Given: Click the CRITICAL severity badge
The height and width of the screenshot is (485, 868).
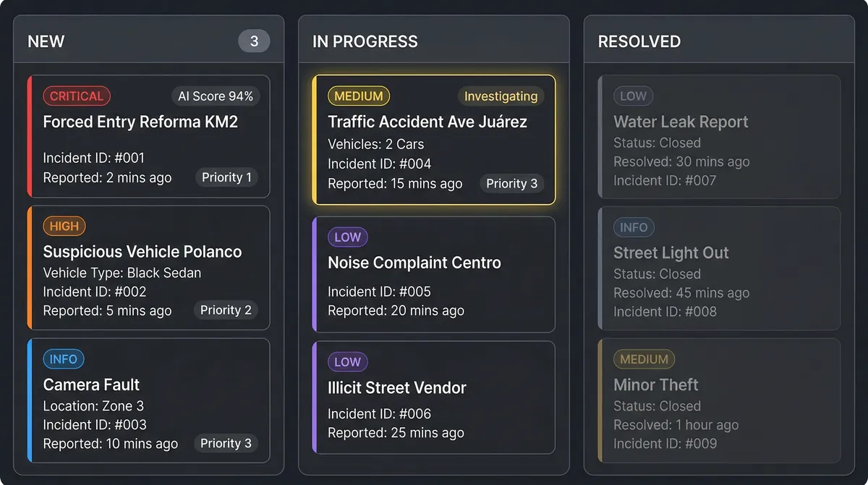Looking at the screenshot, I should [77, 96].
